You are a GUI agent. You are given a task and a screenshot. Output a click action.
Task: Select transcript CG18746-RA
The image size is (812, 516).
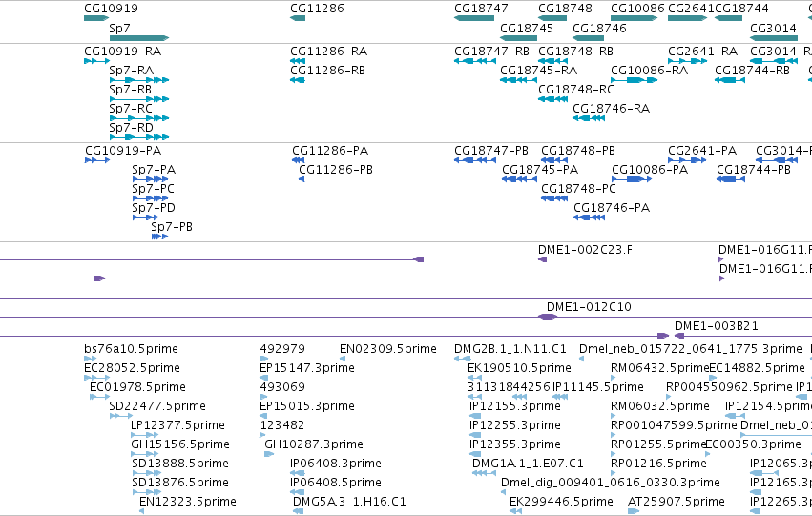click(611, 109)
